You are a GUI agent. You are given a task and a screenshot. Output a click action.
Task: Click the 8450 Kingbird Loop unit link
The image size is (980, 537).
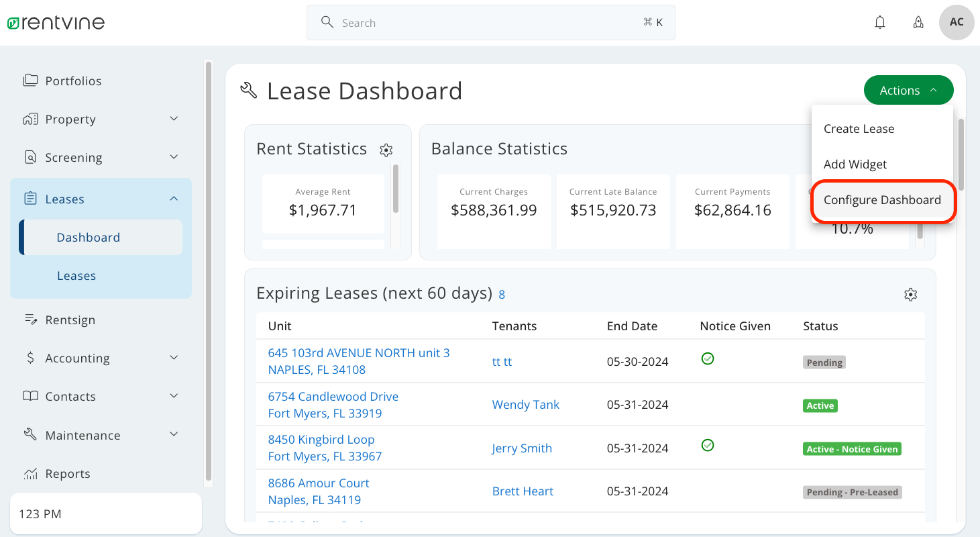321,439
